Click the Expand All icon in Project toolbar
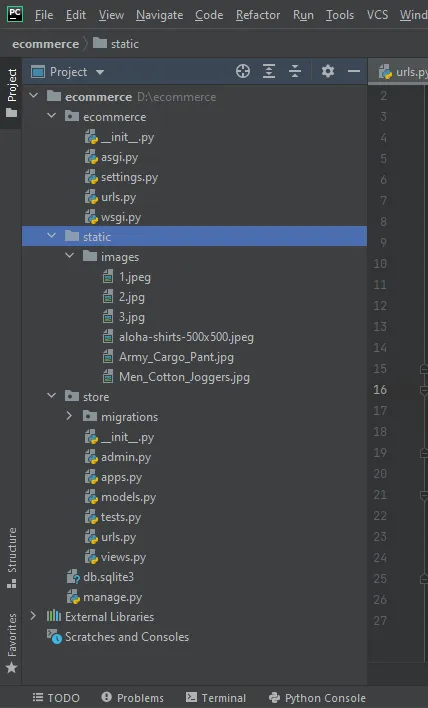The height and width of the screenshot is (708, 428). (x=269, y=71)
